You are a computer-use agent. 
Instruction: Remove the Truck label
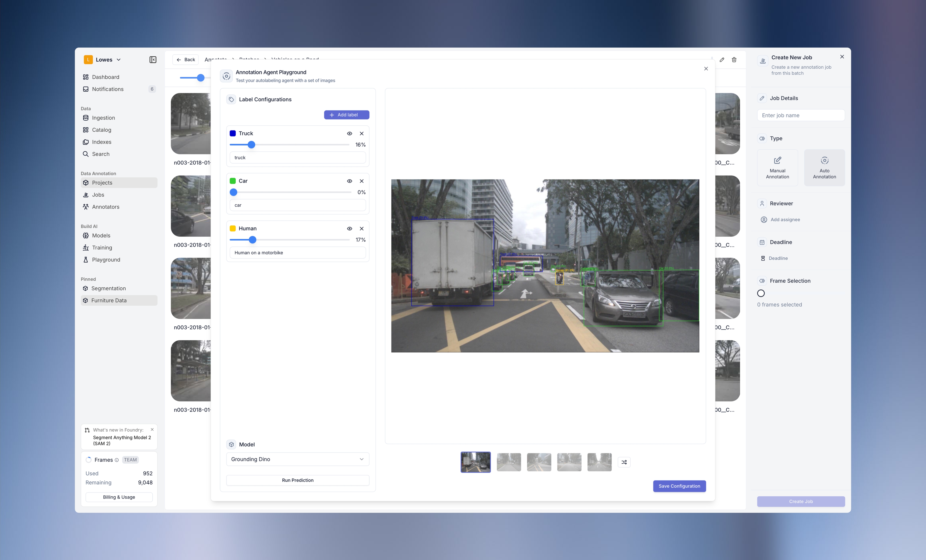(x=361, y=133)
